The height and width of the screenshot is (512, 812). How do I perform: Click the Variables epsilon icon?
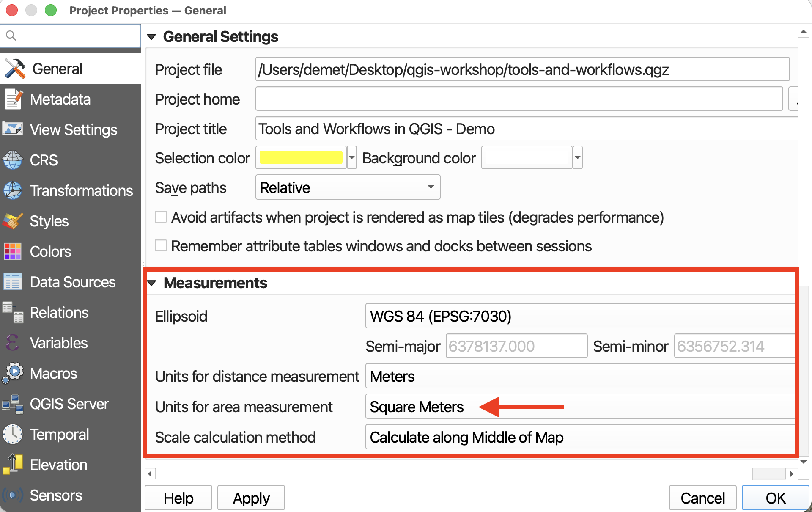point(13,343)
